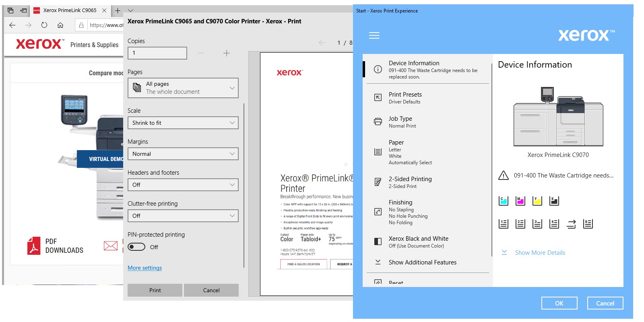The image size is (644, 322).
Task: Click in the Copies input field
Action: pyautogui.click(x=157, y=53)
